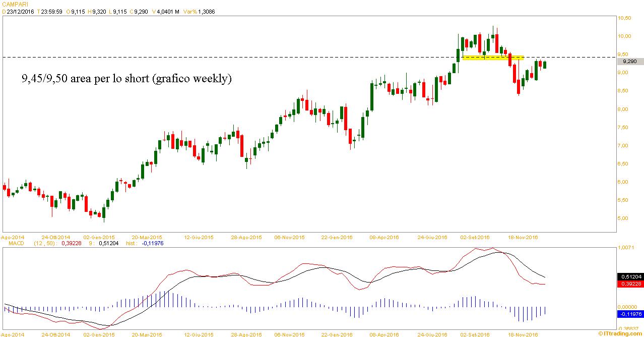Select the yellow highlighted resistance zone

click(x=493, y=58)
